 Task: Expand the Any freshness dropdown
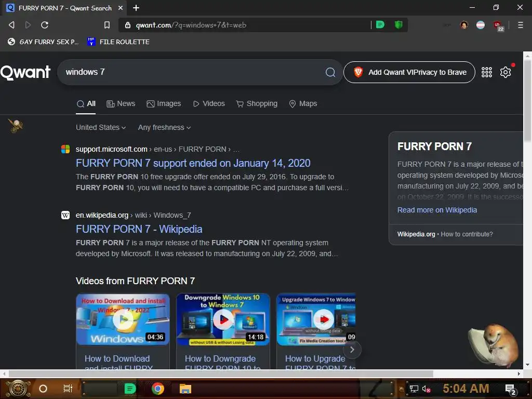164,128
